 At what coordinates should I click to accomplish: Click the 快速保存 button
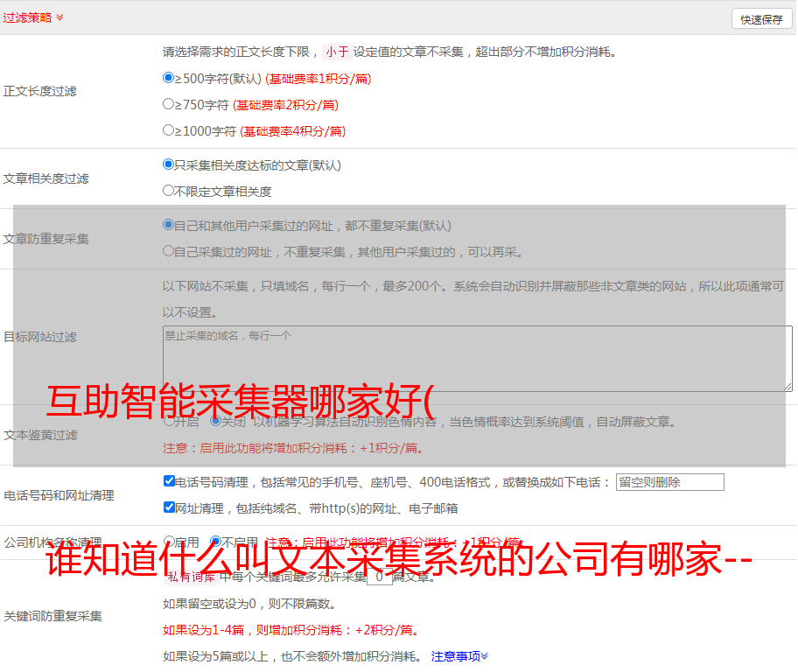761,19
